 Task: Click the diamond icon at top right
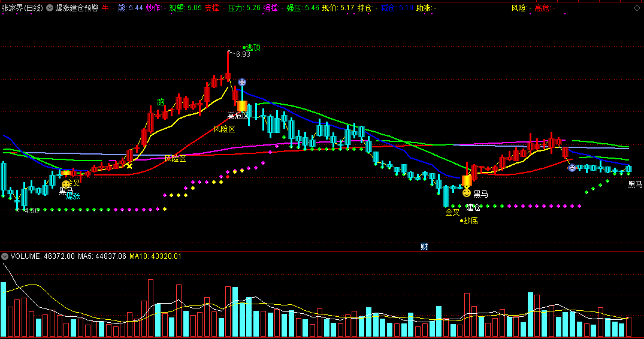637,8
